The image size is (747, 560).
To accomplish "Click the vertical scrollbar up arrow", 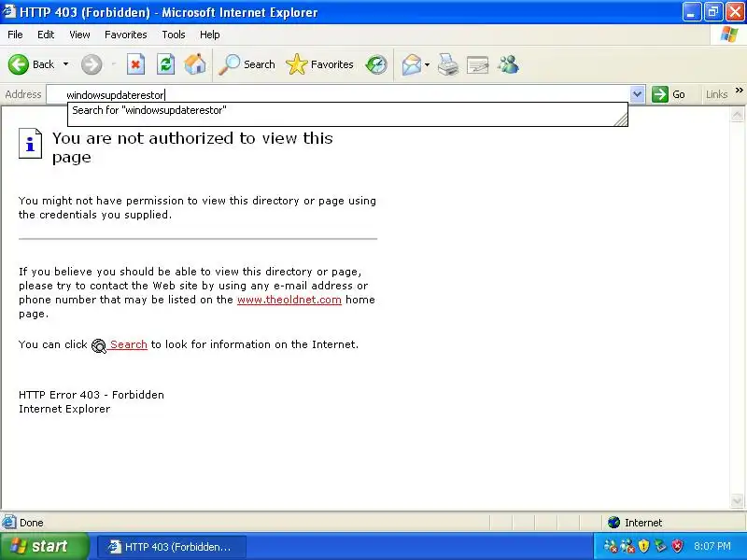I will [737, 115].
